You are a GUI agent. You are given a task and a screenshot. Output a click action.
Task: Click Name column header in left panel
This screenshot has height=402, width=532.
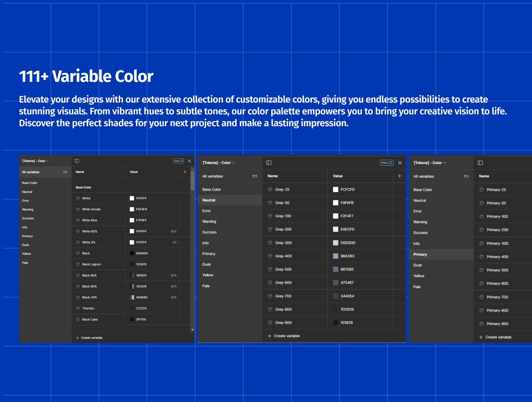click(80, 172)
